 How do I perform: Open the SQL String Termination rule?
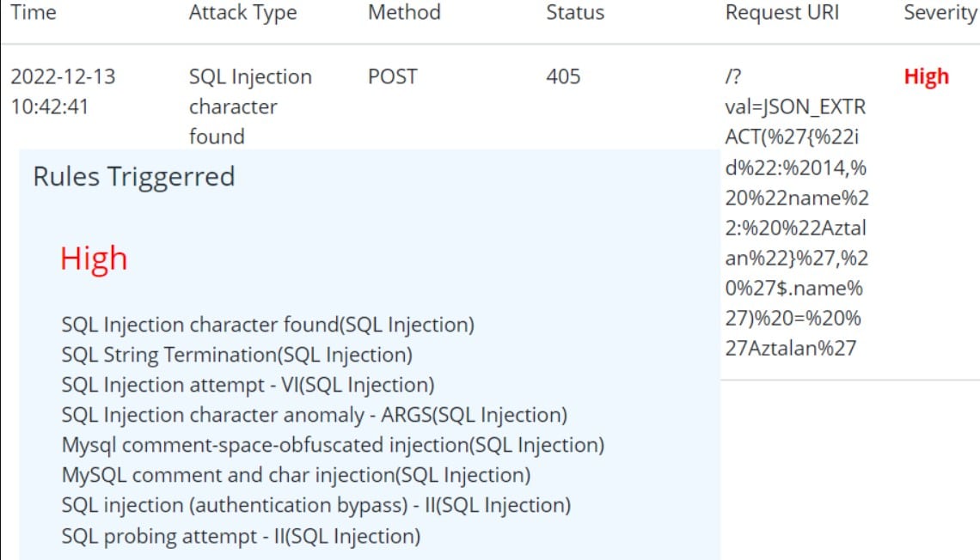point(237,355)
